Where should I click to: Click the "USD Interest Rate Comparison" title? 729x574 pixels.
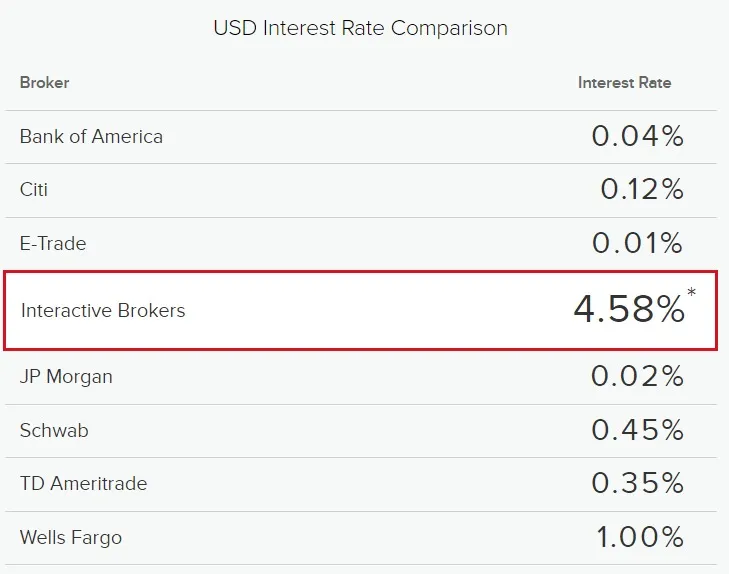(360, 28)
